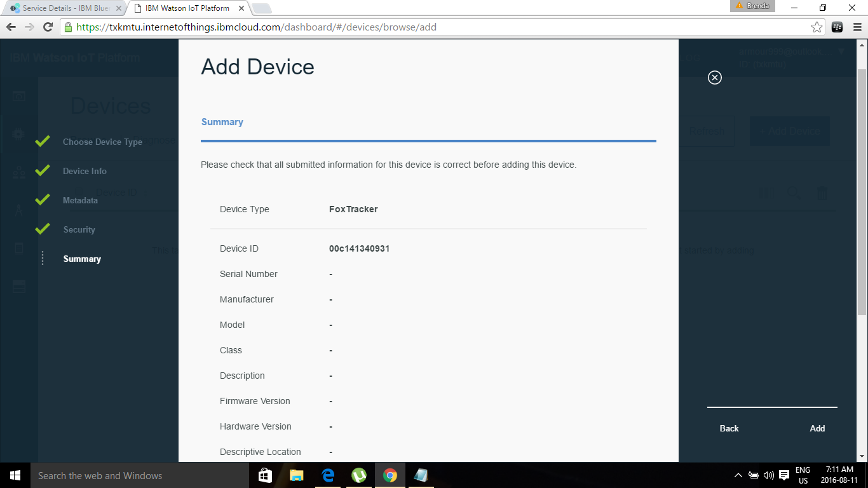Go to Device Info step
The image size is (868, 488).
tap(85, 171)
